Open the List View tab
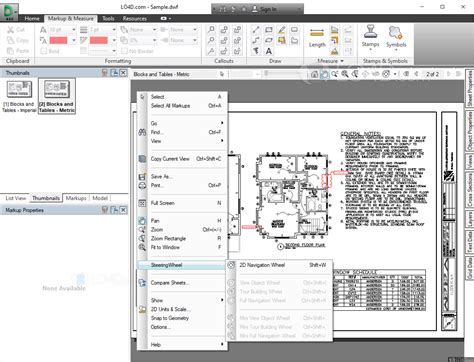Image resolution: width=474 pixels, height=362 pixels. pyautogui.click(x=15, y=198)
